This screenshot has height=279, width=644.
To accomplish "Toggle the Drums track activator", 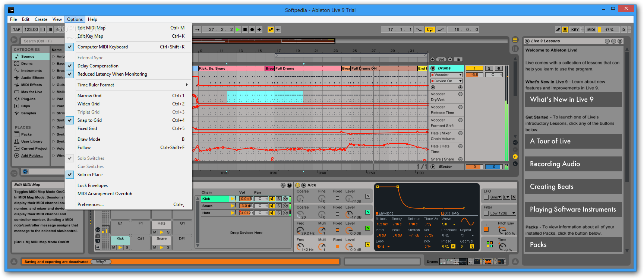I will tap(474, 68).
